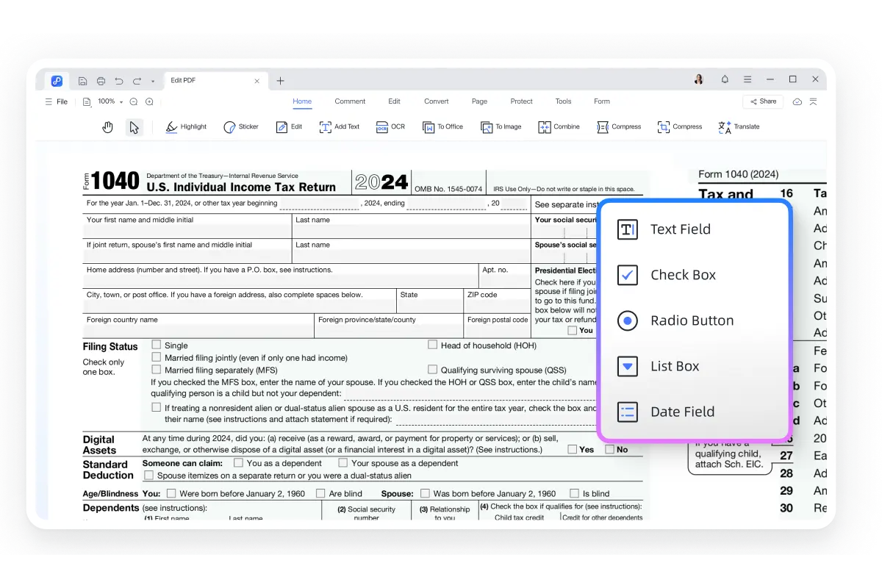
Task: Select the Translate tool
Action: click(738, 126)
